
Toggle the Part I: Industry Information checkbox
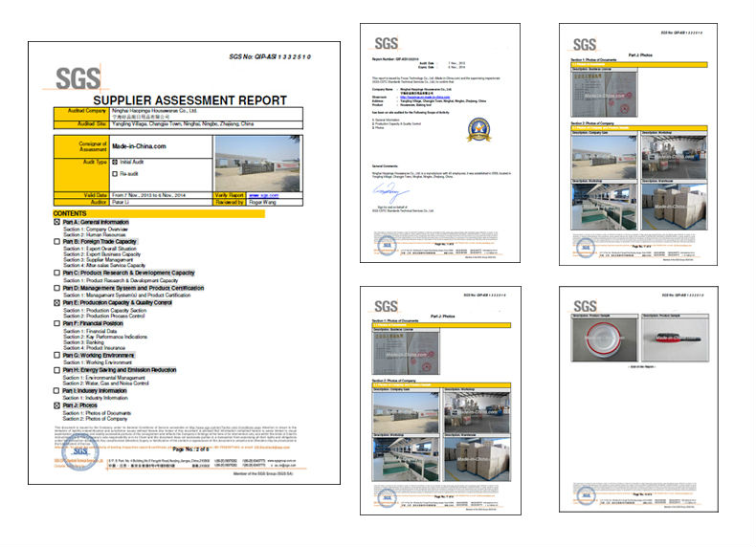(56, 391)
